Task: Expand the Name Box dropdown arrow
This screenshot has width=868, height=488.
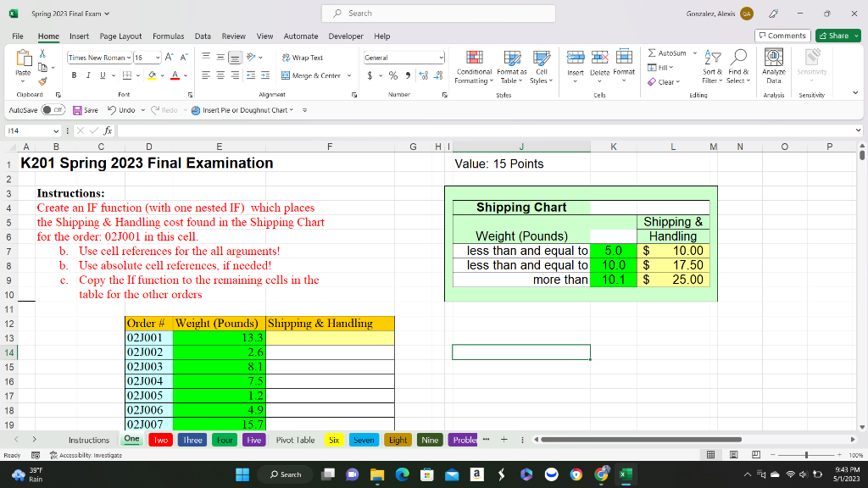Action: [x=56, y=131]
